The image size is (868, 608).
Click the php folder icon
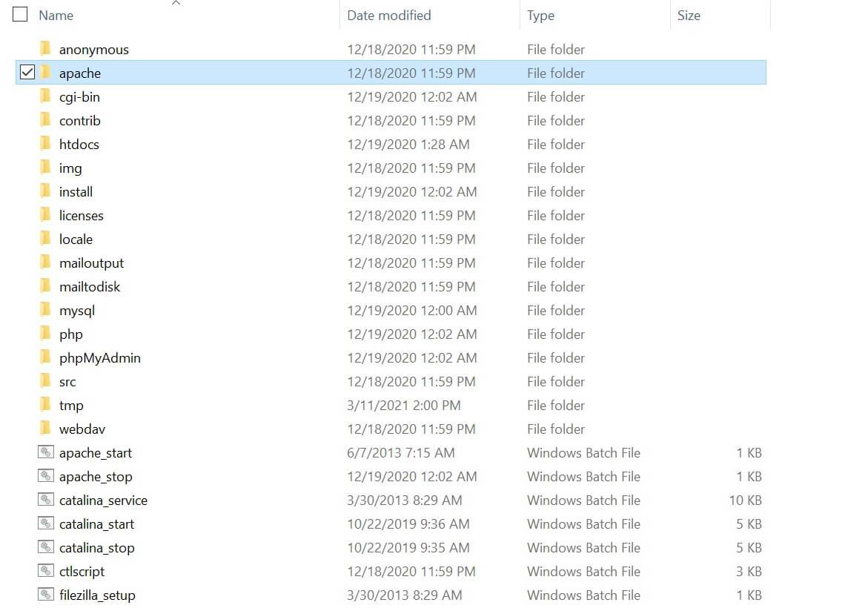pos(46,334)
